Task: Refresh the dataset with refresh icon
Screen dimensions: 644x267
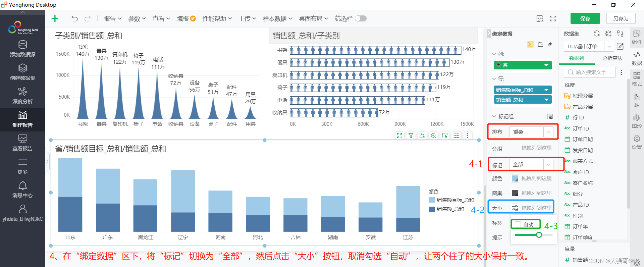Action: pyautogui.click(x=596, y=34)
